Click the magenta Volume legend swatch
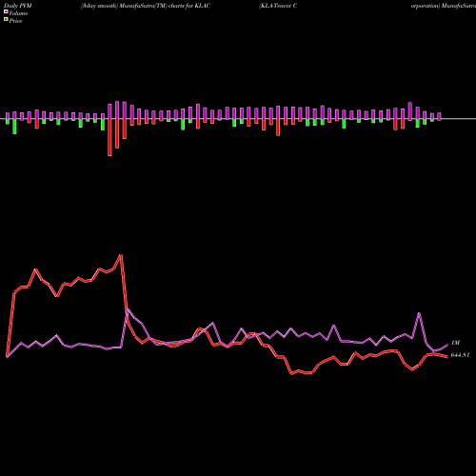This screenshot has height=476, width=476. coord(6,11)
